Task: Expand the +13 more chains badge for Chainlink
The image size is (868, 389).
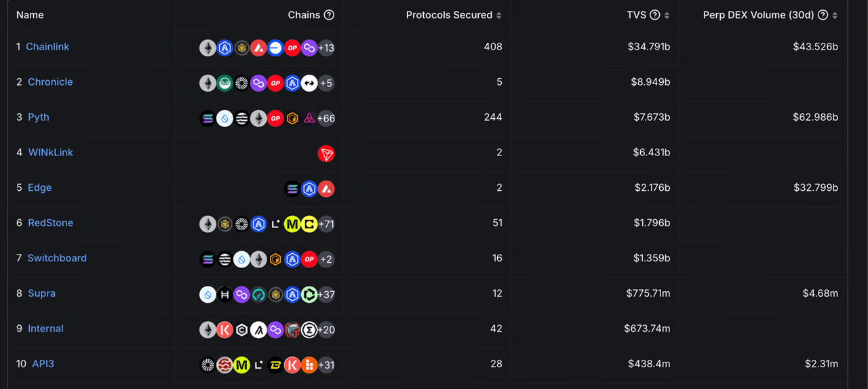Action: coord(326,48)
